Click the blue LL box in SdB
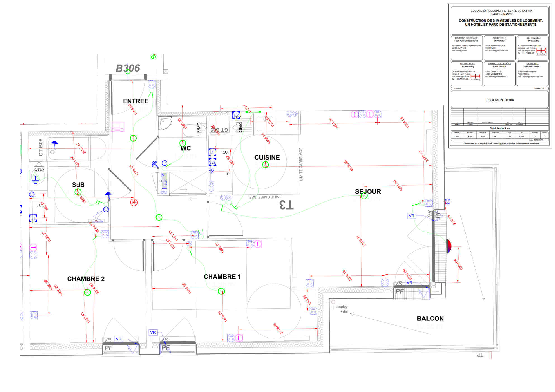Viewport: 555px width, 392px height. tap(33, 218)
